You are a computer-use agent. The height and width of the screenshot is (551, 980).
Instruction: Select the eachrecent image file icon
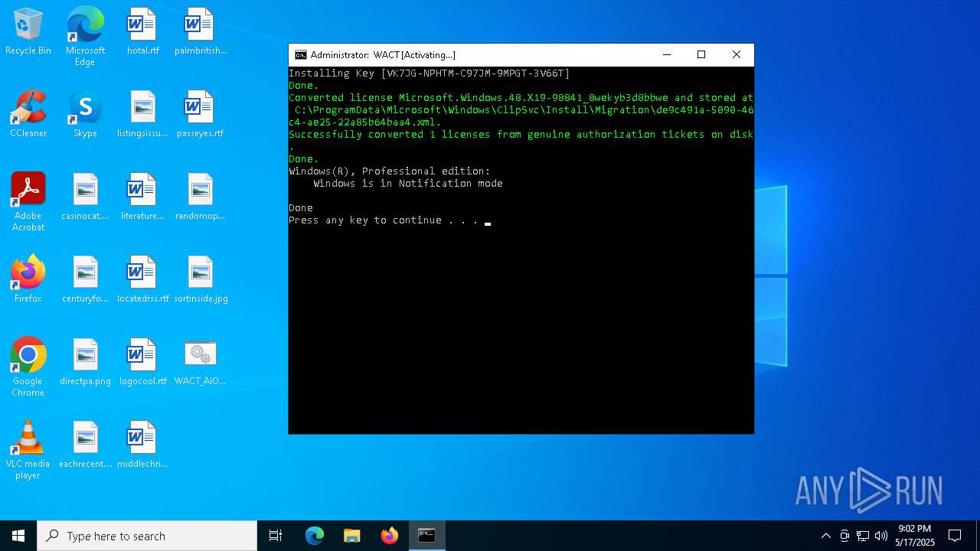point(85,445)
